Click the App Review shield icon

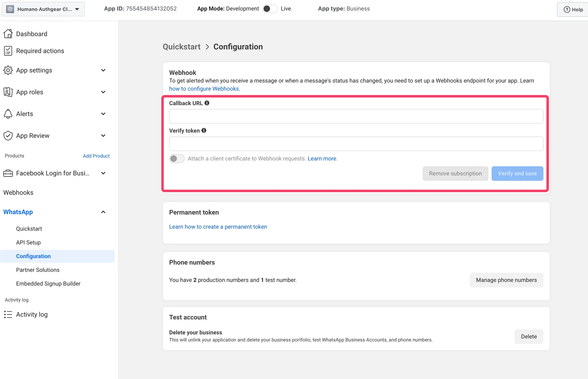coord(8,136)
